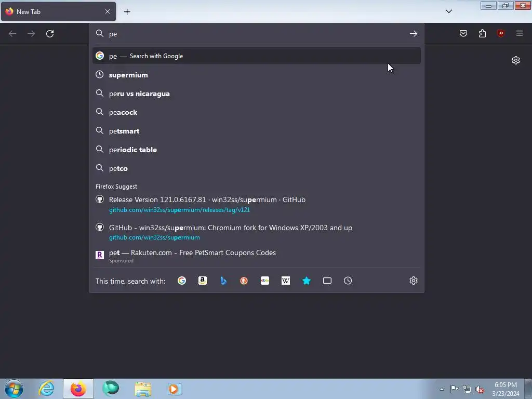Open Windows Explorer folder on taskbar

(143, 389)
